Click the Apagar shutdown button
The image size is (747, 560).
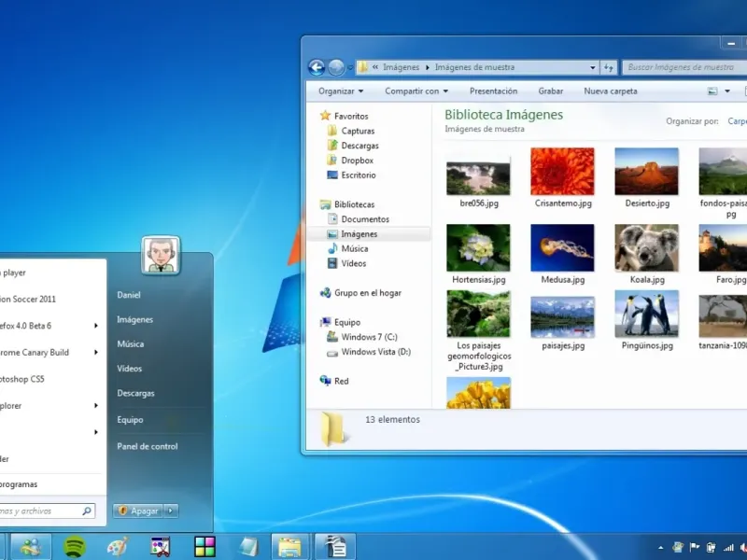(x=138, y=511)
